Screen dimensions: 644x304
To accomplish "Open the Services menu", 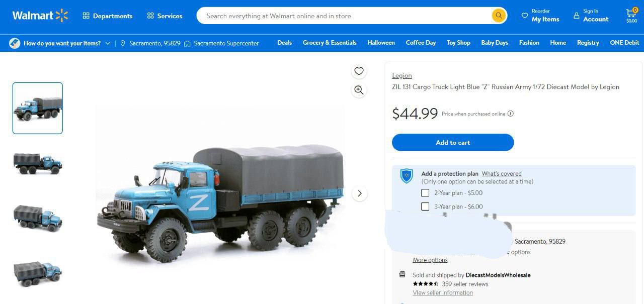I will (x=165, y=16).
